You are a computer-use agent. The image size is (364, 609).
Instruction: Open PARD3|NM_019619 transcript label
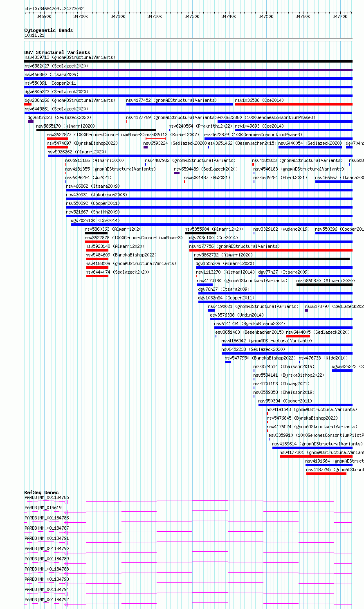click(43, 508)
